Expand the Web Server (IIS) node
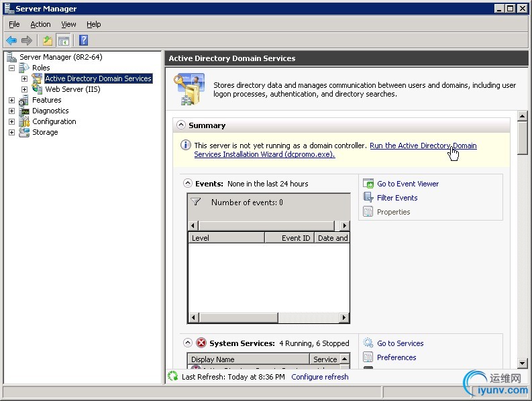 coord(24,90)
